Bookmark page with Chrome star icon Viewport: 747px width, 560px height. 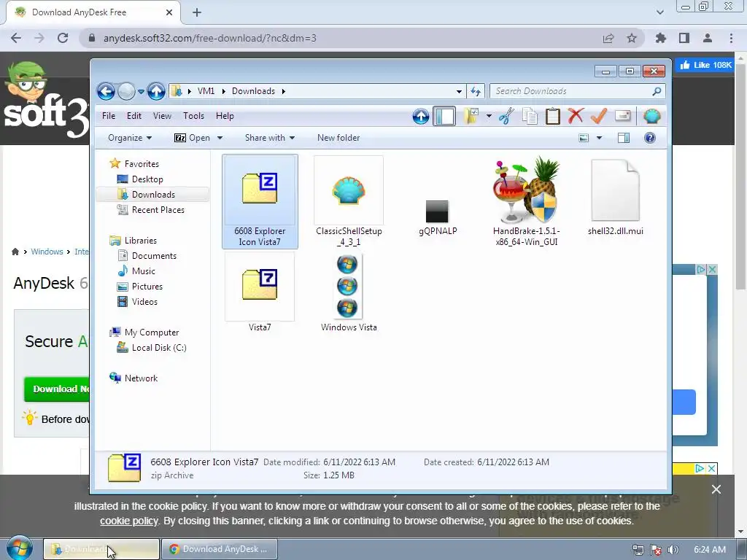coord(632,38)
